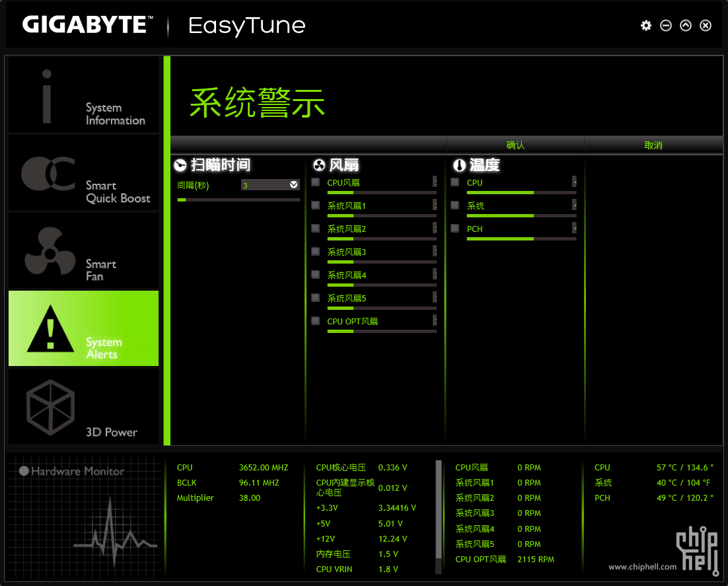Enable the 系统风扇3 alert checkbox
This screenshot has height=586, width=728.
pos(316,251)
